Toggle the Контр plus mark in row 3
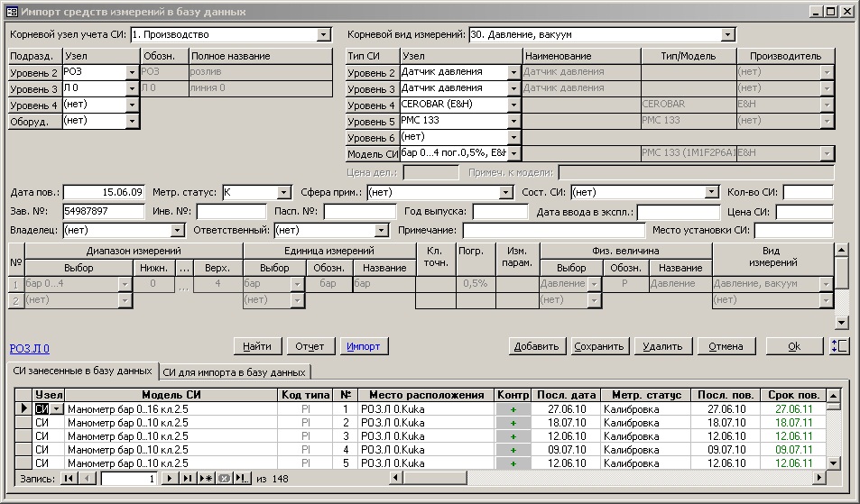This screenshot has width=860, height=504. (x=513, y=436)
